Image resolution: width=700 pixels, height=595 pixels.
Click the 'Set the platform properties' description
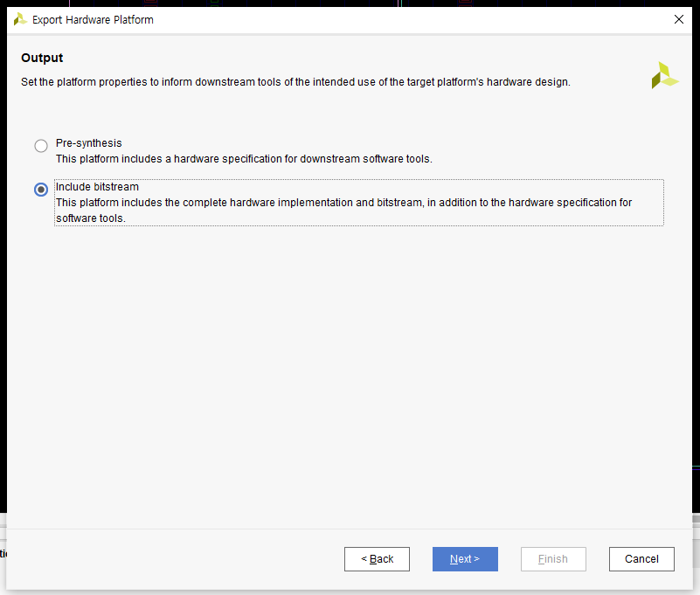[295, 82]
